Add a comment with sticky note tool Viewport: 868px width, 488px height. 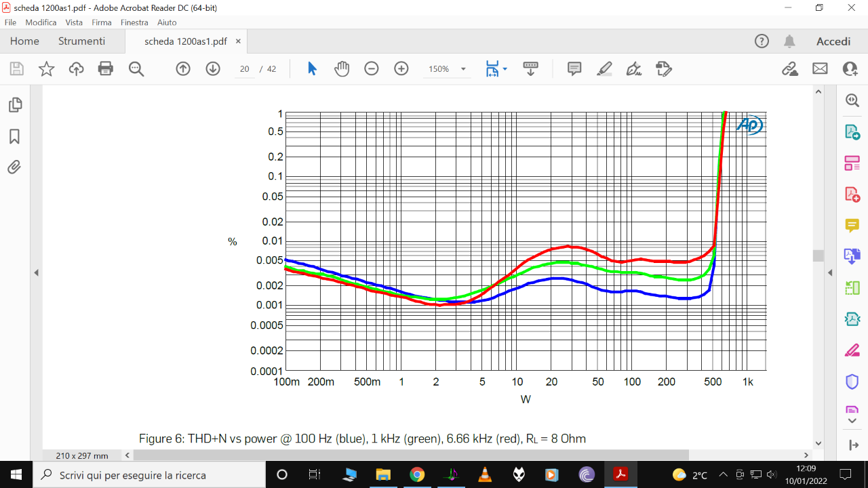(x=574, y=68)
